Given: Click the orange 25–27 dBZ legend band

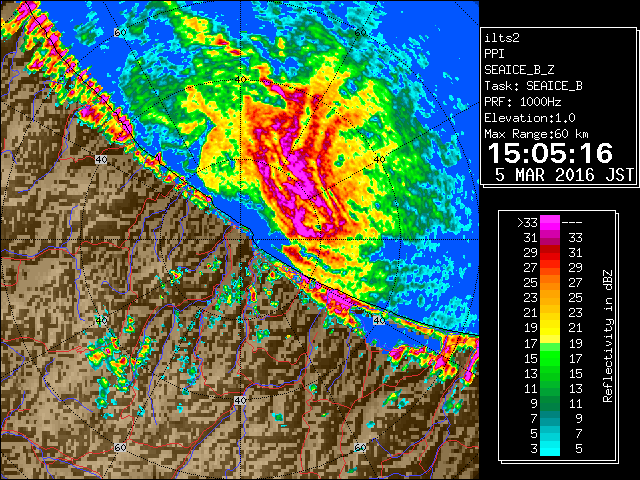Looking at the screenshot, I should click(x=550, y=282).
